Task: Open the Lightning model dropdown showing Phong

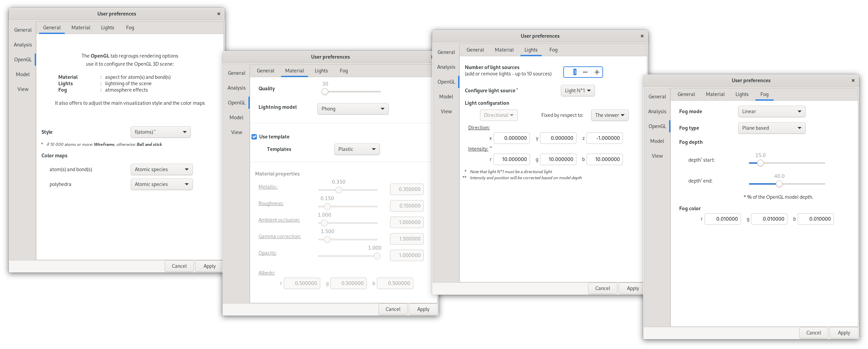Action: click(x=353, y=108)
